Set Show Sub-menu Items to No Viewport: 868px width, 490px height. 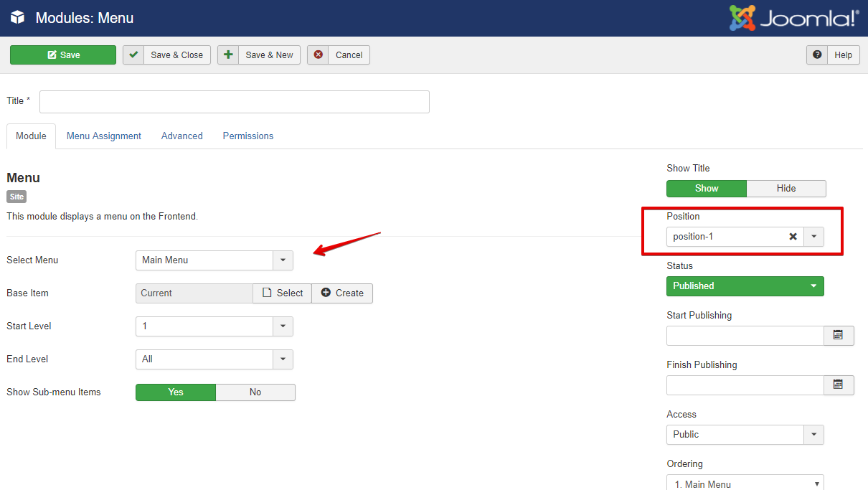click(255, 392)
